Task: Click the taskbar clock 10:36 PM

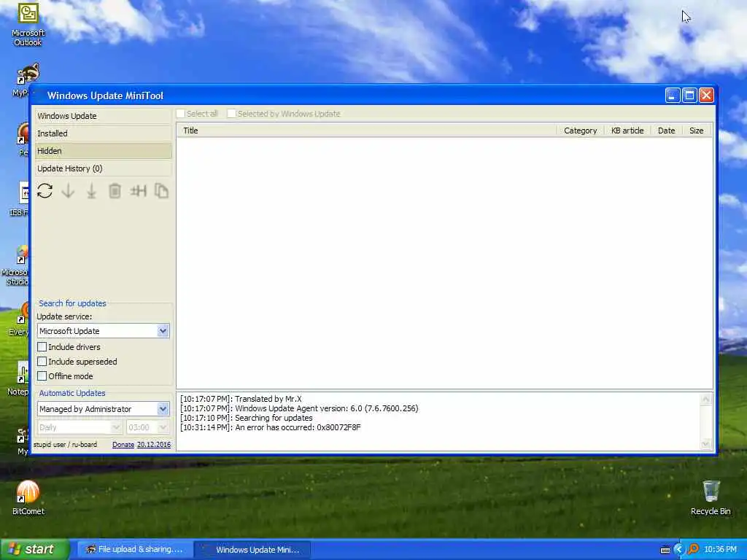Action: click(x=720, y=550)
